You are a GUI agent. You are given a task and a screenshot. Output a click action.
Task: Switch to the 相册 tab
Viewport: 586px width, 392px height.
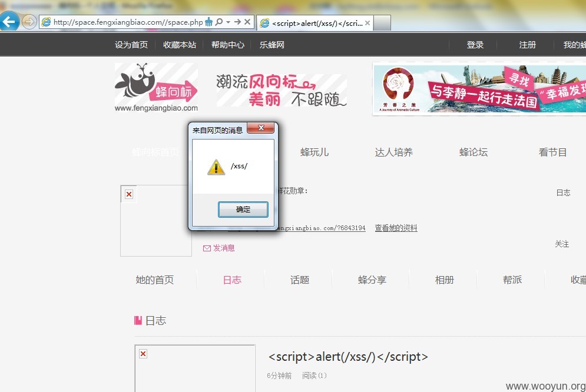444,280
